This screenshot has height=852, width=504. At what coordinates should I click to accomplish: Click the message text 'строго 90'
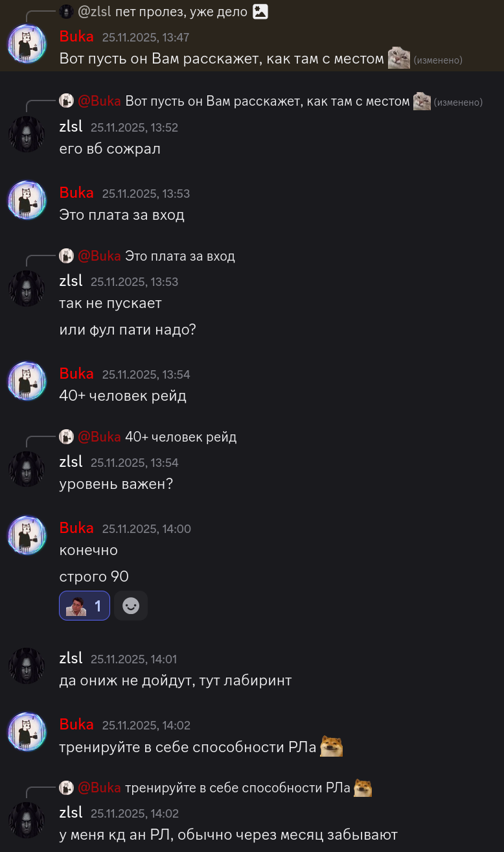(x=94, y=576)
